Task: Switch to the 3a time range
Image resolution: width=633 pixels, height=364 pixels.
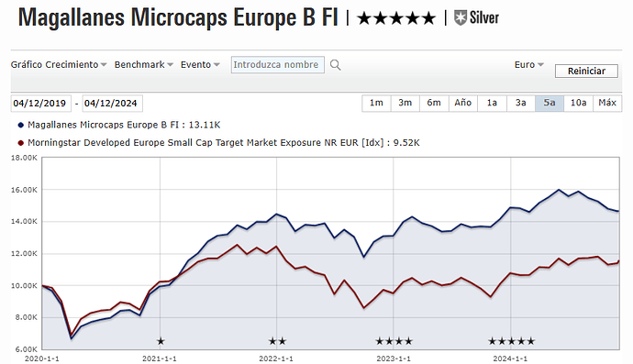Action: click(x=521, y=103)
